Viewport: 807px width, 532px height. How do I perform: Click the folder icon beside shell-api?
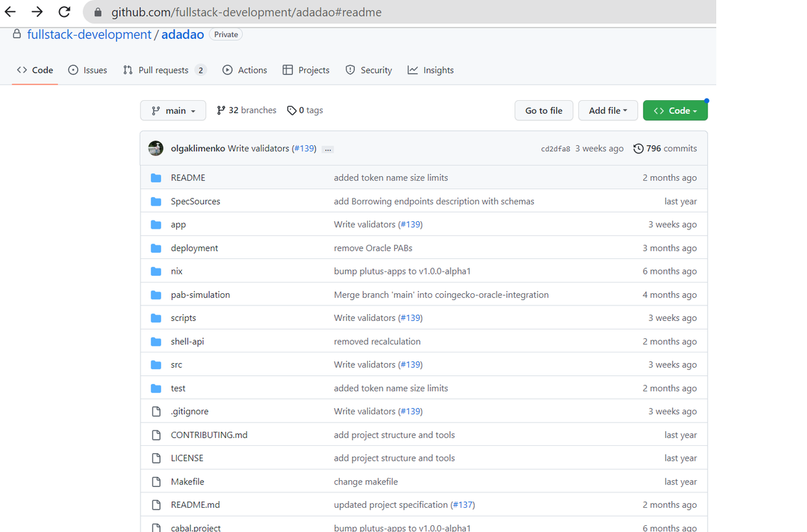(x=156, y=342)
